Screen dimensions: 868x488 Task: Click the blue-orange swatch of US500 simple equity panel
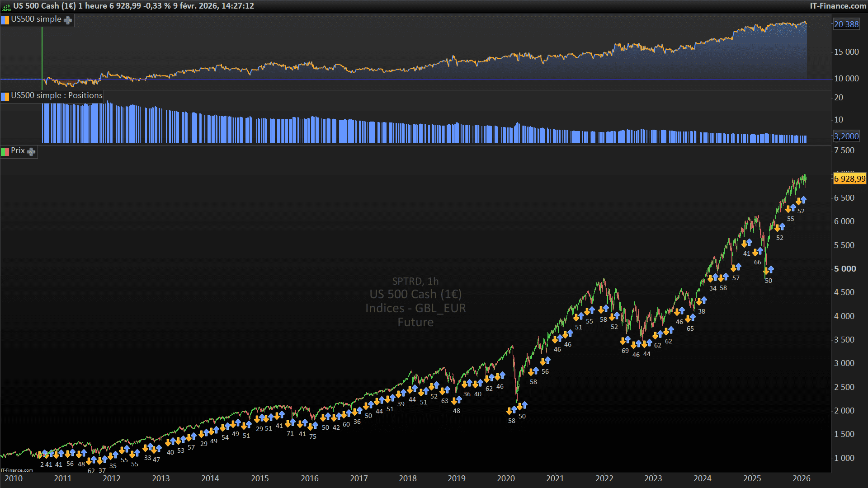5,20
